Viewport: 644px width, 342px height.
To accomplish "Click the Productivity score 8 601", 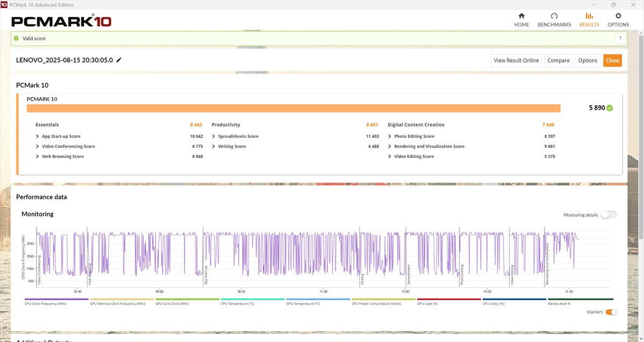I will pyautogui.click(x=372, y=125).
